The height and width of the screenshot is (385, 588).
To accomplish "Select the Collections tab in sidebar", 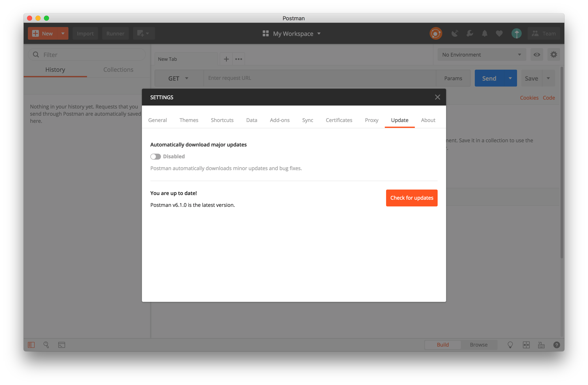I will click(119, 69).
